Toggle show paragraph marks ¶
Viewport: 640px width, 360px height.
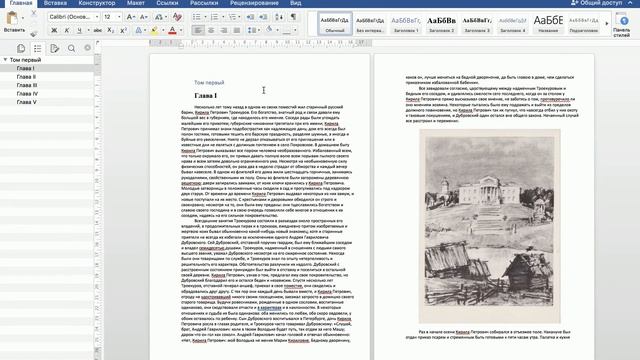point(293,17)
